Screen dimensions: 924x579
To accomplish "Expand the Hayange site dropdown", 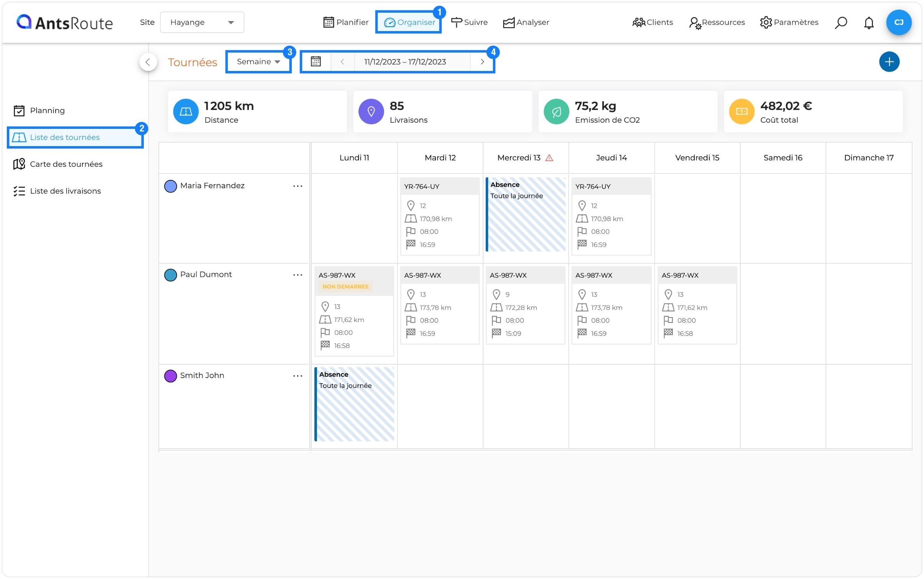I will pos(202,22).
